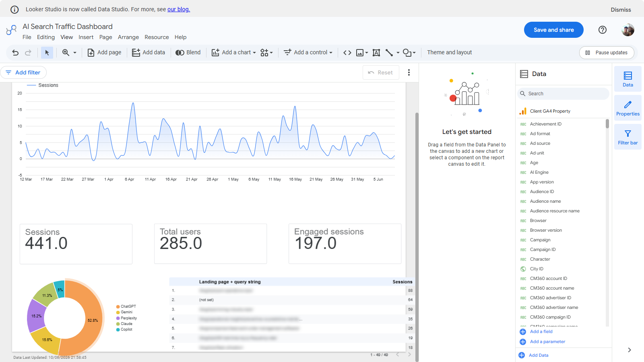
Task: Click the Perplexity legend entry
Action: click(126, 318)
